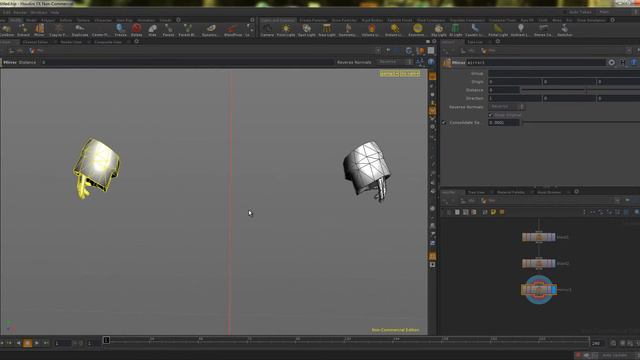Add a Stereo Camera from shelf

[x=543, y=30]
